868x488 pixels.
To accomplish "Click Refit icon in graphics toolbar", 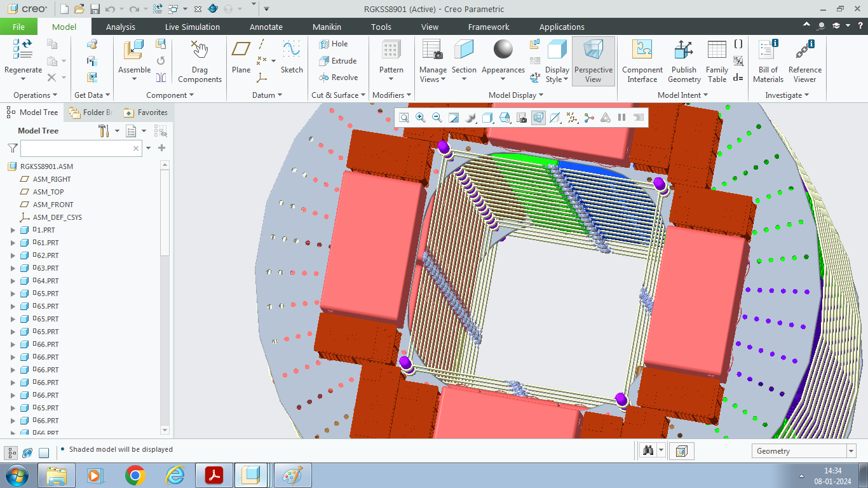I will [x=404, y=118].
